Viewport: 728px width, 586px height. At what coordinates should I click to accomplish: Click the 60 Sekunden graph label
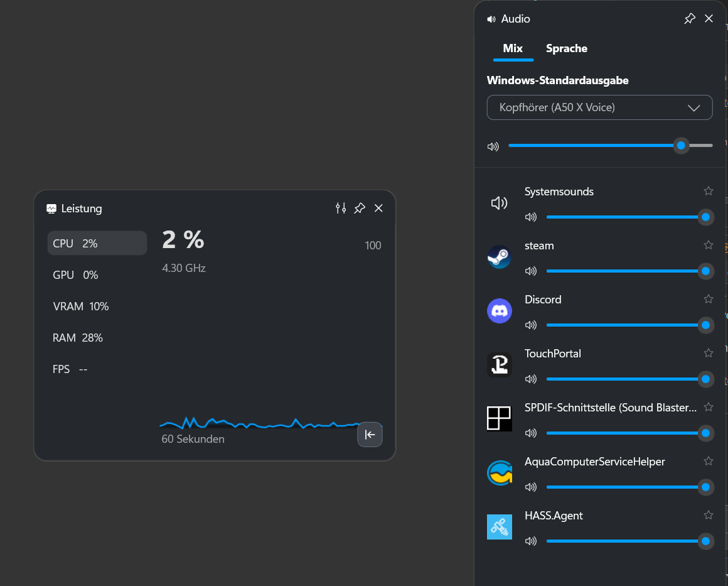[193, 439]
